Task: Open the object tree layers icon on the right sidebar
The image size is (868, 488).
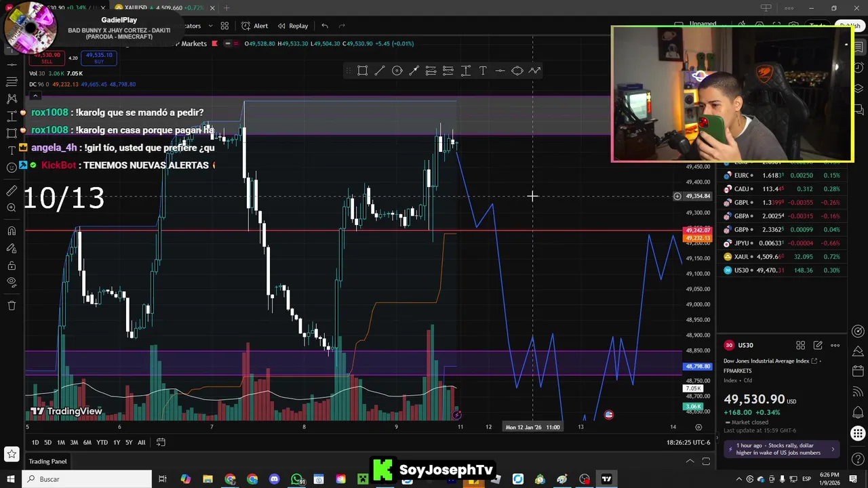Action: pos(859,88)
